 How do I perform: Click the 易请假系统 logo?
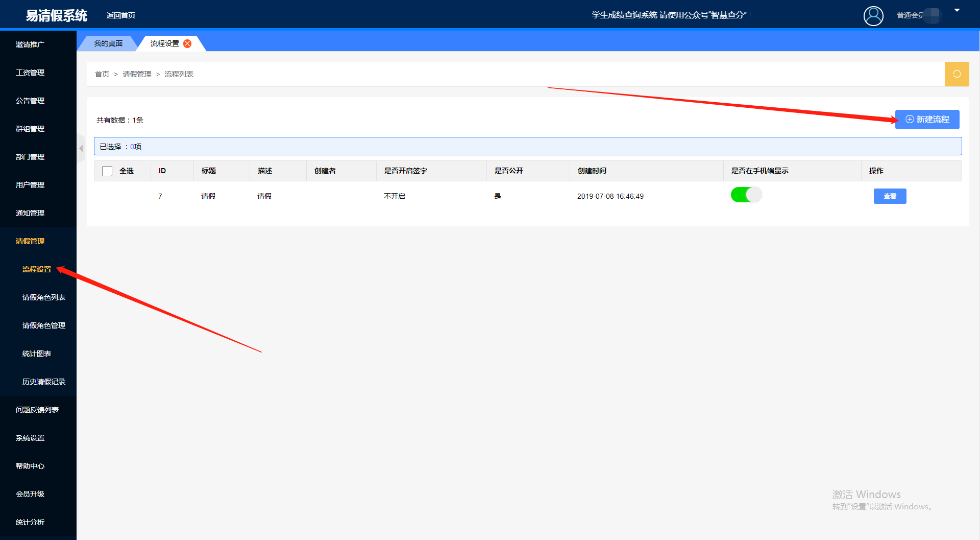click(57, 15)
